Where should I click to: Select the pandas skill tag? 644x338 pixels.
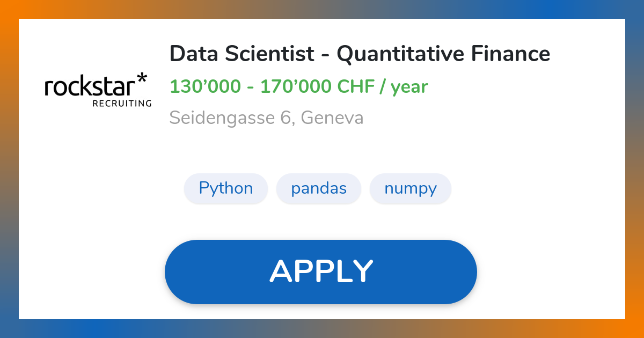[x=318, y=188]
